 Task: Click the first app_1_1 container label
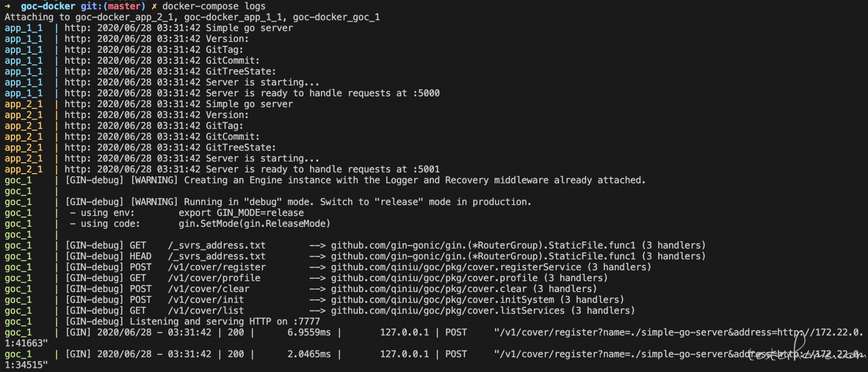pyautogui.click(x=24, y=28)
